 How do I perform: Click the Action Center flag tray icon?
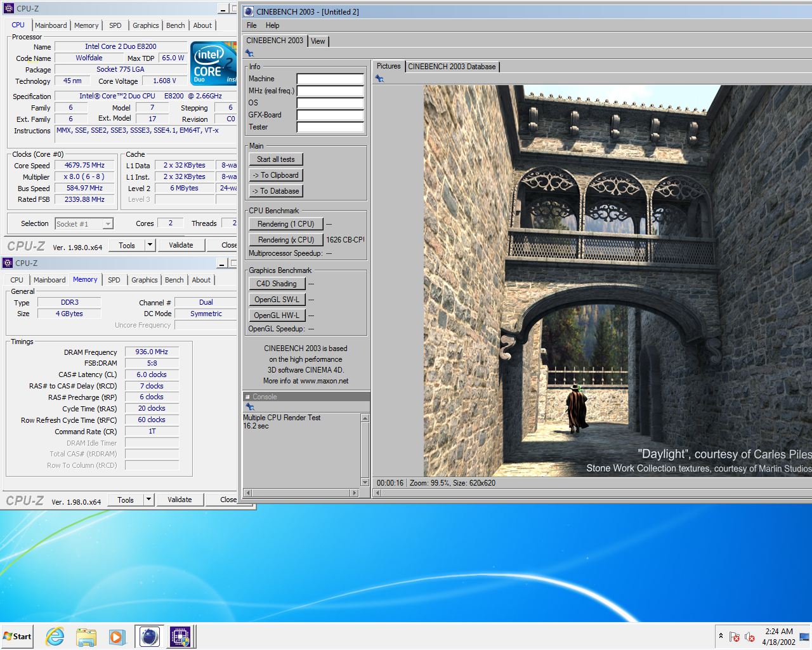(x=735, y=637)
